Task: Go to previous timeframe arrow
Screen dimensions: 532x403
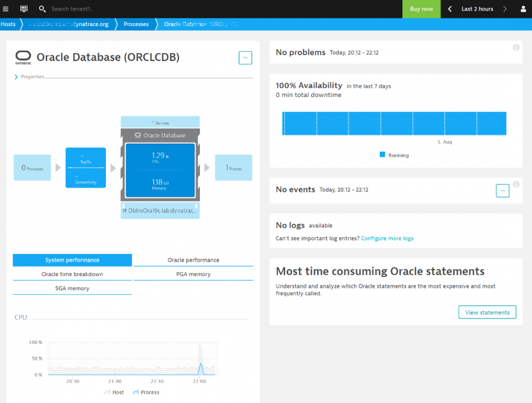Action: [450, 9]
